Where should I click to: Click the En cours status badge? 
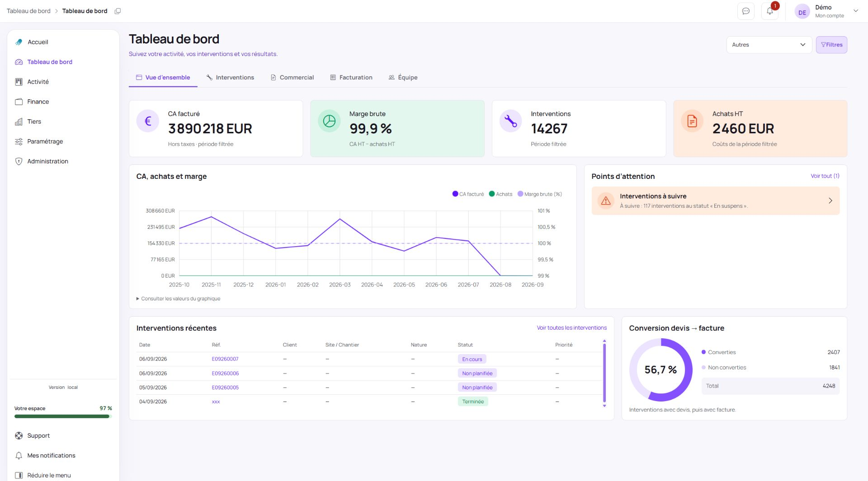(x=472, y=359)
